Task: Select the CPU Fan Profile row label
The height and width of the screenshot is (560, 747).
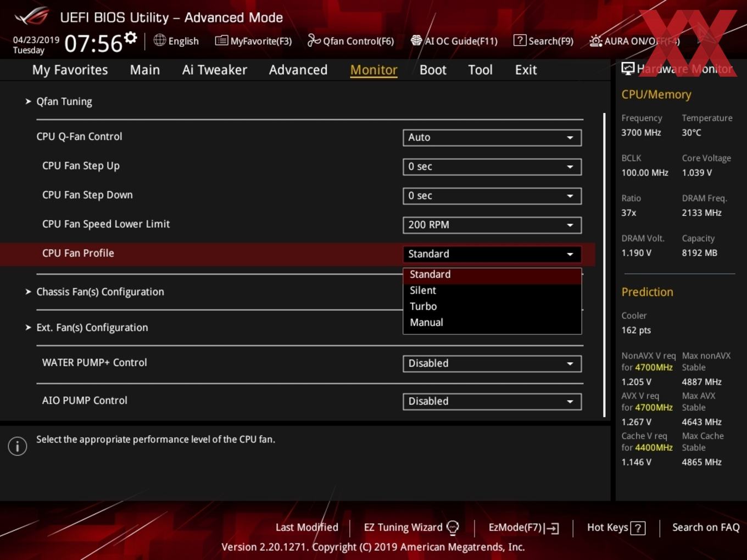Action: tap(78, 253)
